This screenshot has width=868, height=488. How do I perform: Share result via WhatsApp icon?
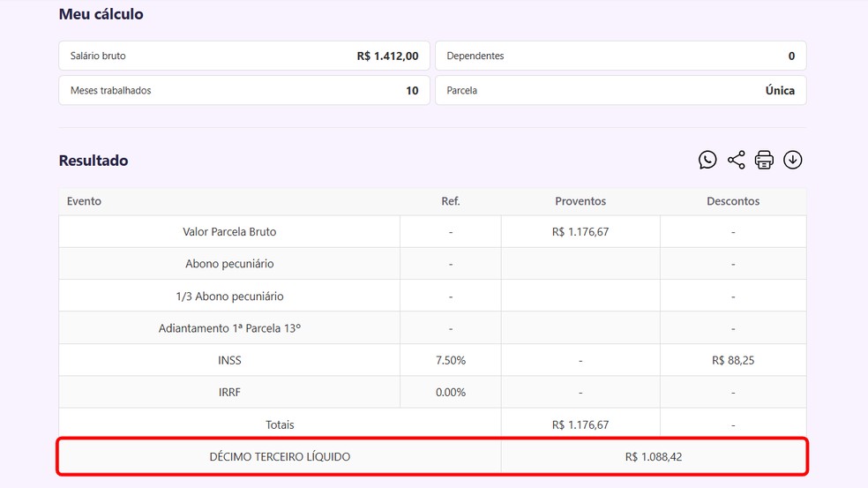[x=707, y=160]
